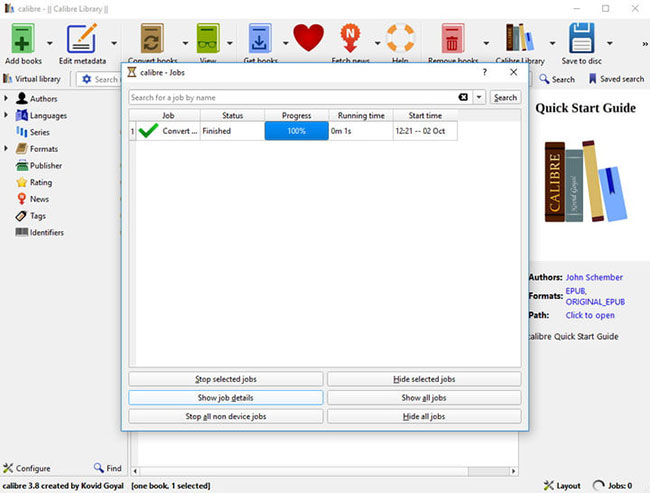Expand the Authors tree node
Image resolution: width=650 pixels, height=493 pixels.
[x=6, y=98]
